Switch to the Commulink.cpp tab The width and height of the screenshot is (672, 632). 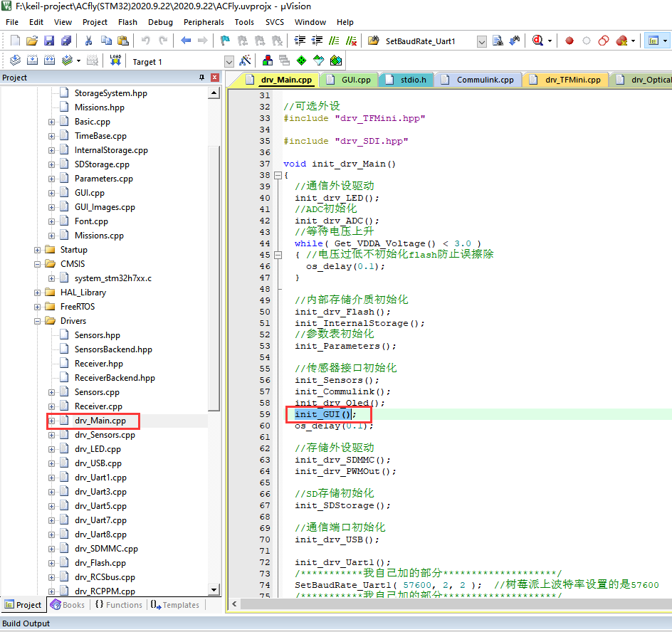485,80
